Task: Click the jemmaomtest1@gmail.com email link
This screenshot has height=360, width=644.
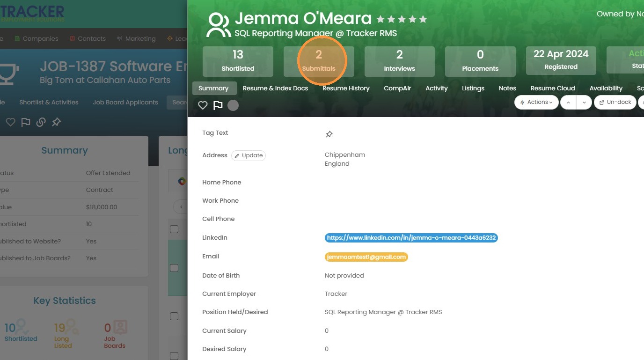Action: (x=366, y=257)
